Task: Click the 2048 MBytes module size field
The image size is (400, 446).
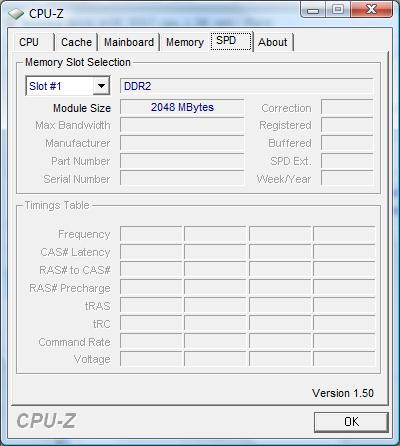Action: tap(182, 107)
